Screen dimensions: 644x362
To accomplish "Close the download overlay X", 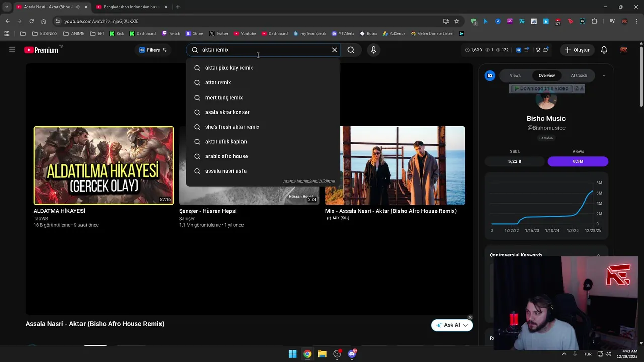I will [582, 88].
